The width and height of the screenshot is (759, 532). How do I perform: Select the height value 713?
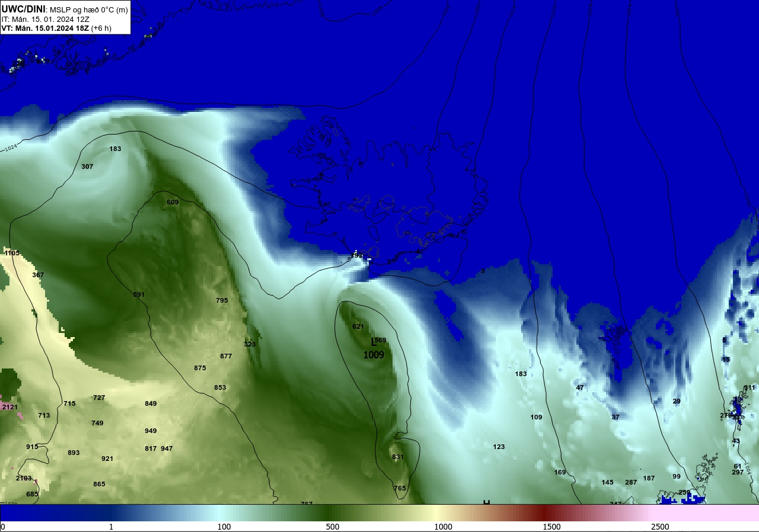click(x=44, y=415)
